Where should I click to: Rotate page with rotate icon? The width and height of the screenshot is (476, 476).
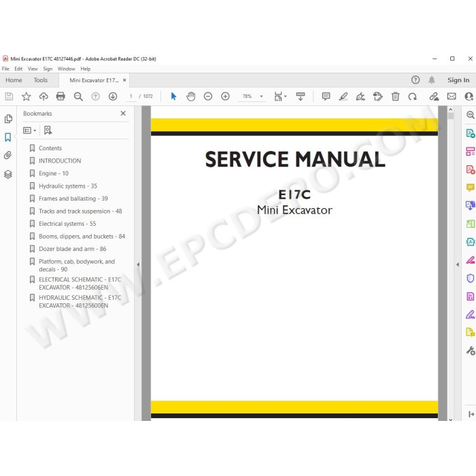click(x=413, y=97)
